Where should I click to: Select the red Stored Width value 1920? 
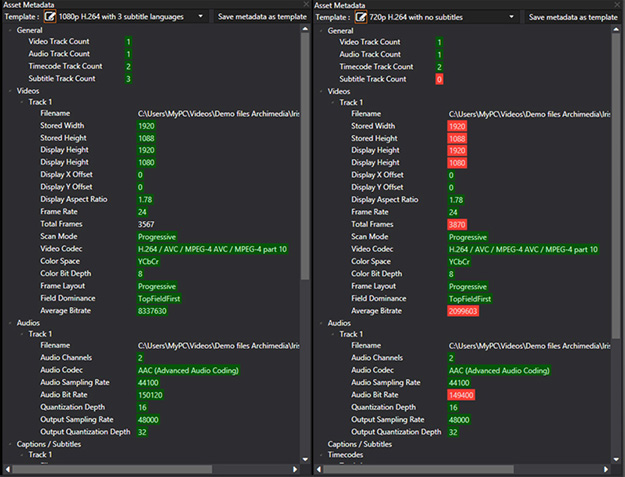click(x=457, y=126)
